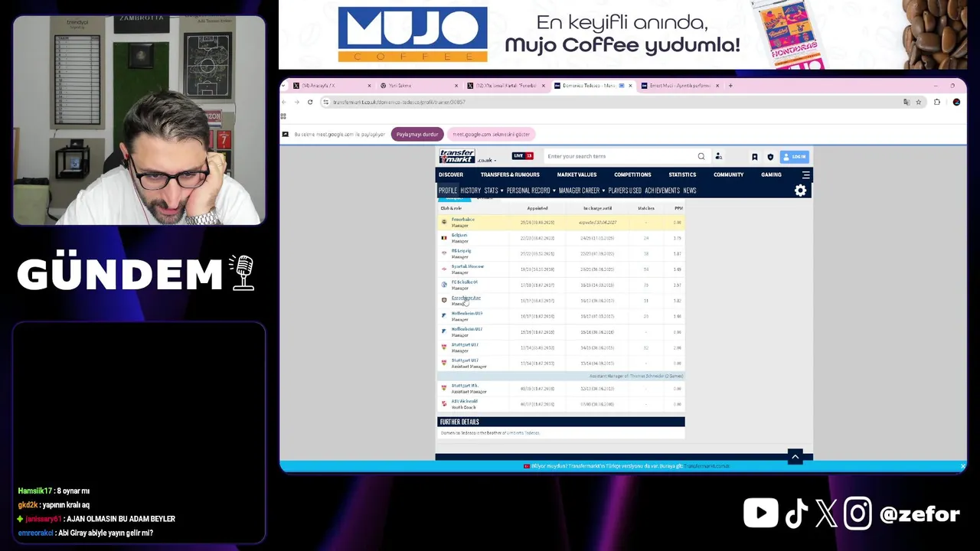This screenshot has height=551, width=980.
Task: Open the transfermarkt.com.tr link in banner
Action: tap(707, 466)
